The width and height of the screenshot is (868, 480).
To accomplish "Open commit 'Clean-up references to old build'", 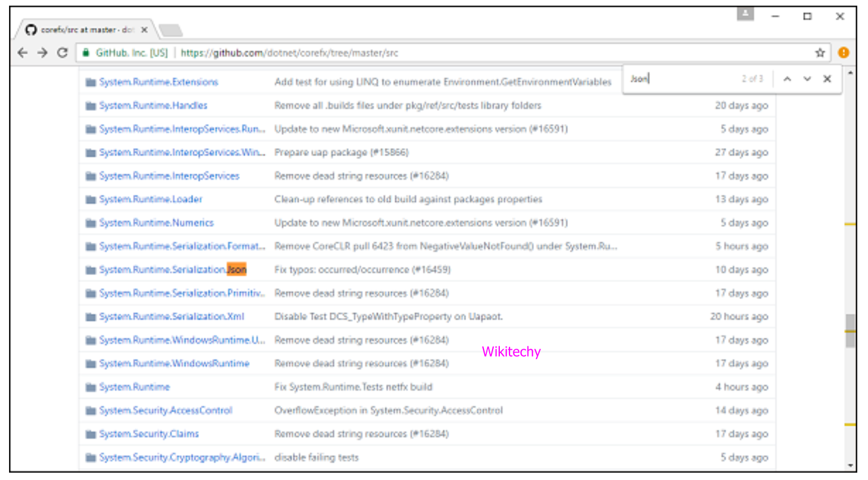I will (x=408, y=199).
